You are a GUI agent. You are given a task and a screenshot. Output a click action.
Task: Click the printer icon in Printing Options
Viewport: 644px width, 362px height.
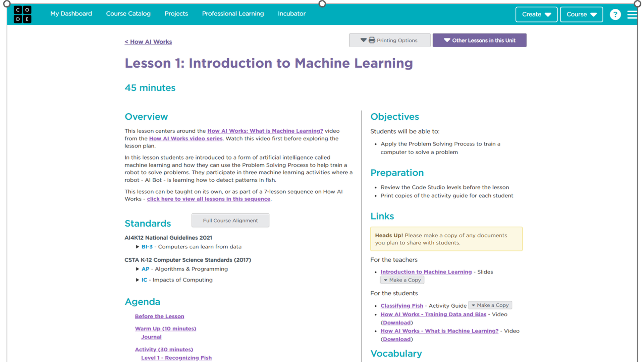click(372, 40)
